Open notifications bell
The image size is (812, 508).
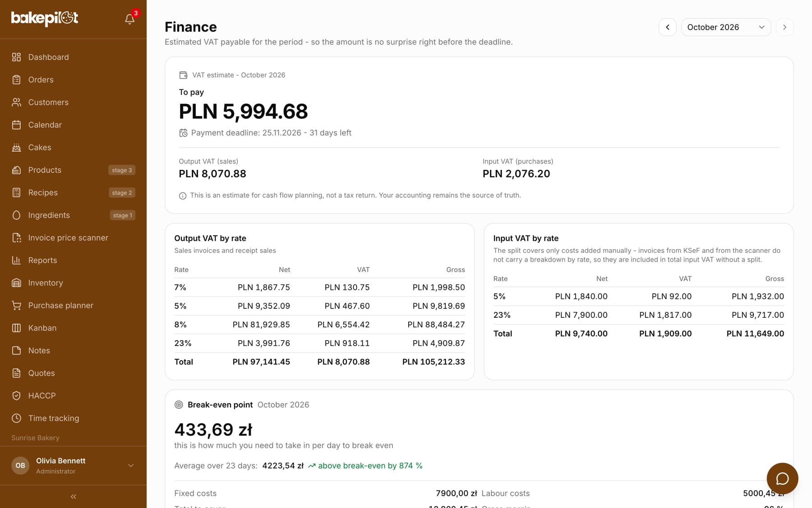130,19
